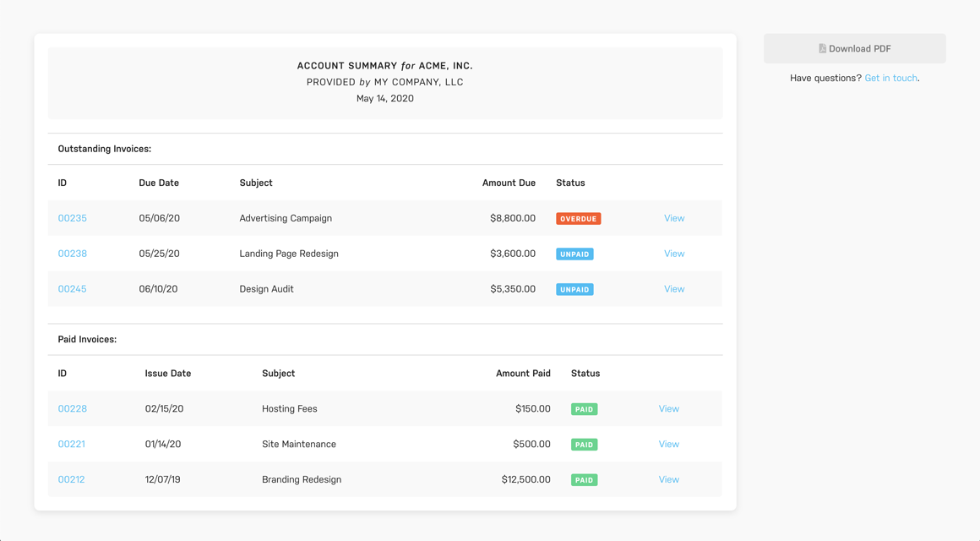View the Design Audit invoice
The image size is (980, 541).
(x=674, y=289)
